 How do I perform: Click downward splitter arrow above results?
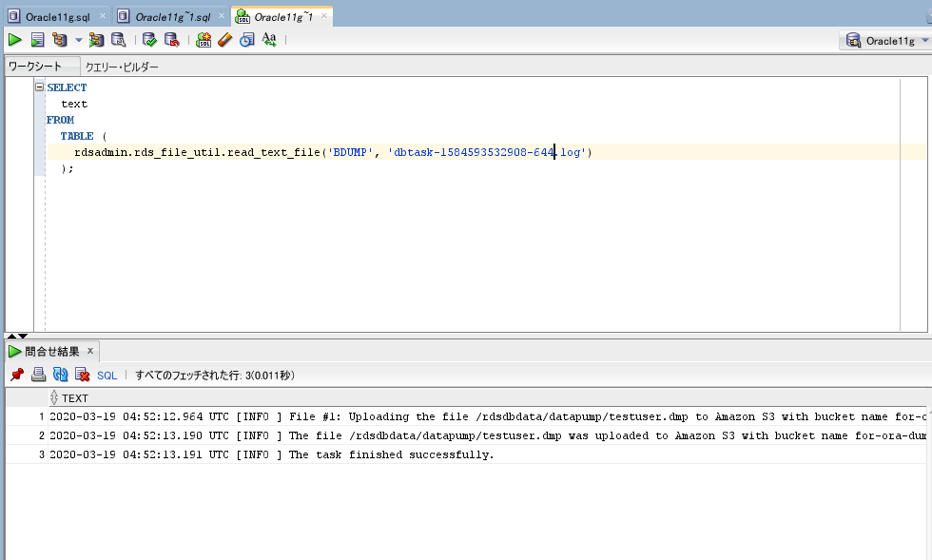tap(23, 336)
